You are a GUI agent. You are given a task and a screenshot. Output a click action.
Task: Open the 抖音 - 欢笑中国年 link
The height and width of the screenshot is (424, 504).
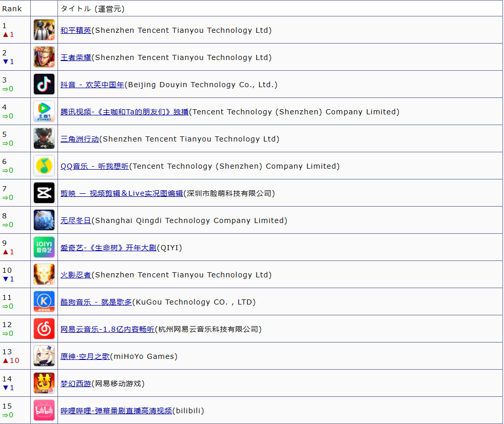point(92,85)
